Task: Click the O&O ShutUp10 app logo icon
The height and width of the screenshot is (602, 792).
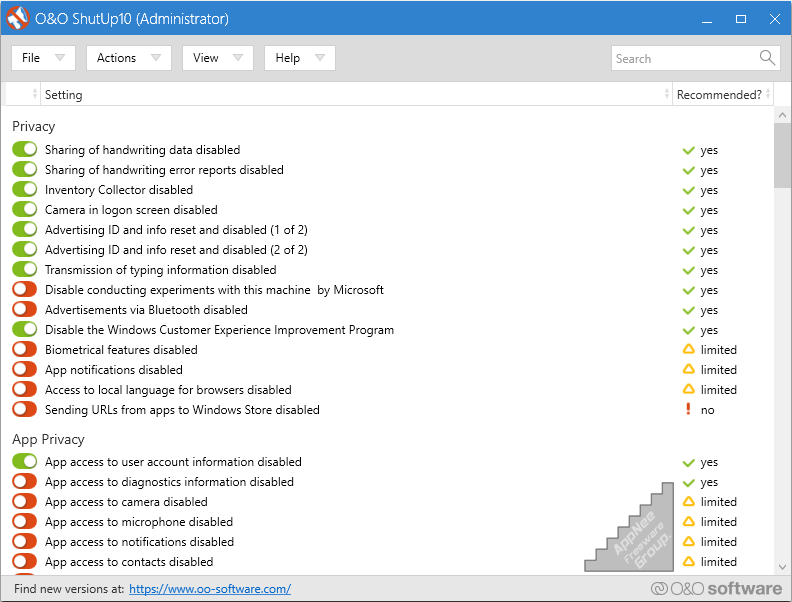Action: tap(18, 18)
